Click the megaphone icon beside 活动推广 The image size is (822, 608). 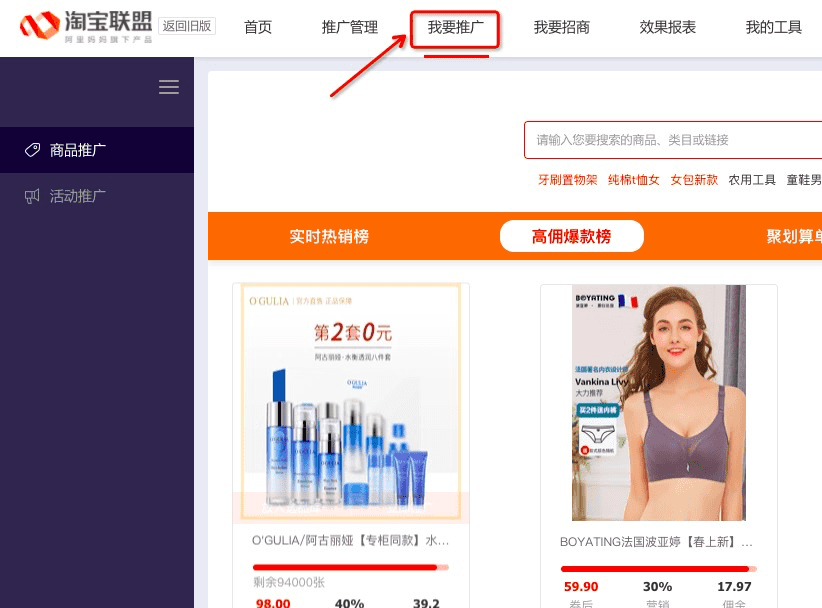(x=33, y=197)
